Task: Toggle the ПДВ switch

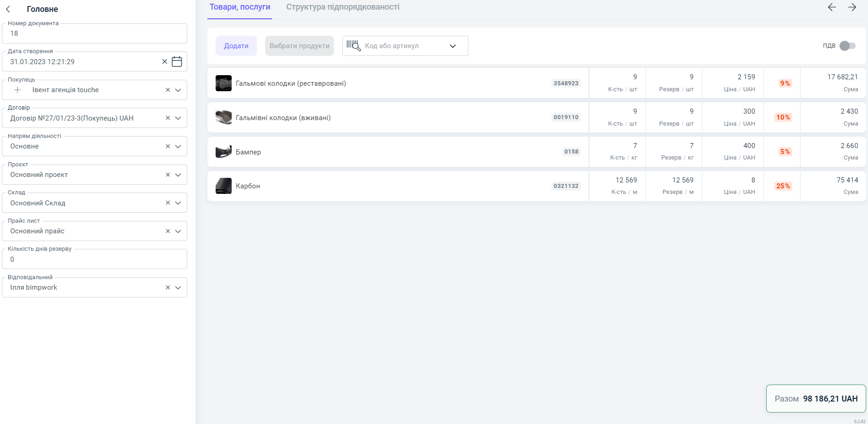Action: [x=847, y=46]
